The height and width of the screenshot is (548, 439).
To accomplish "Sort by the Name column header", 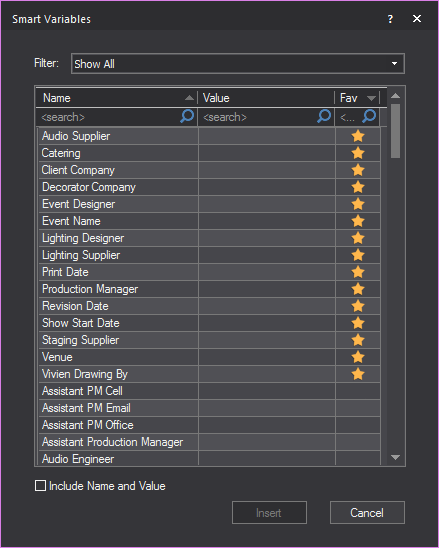I will pyautogui.click(x=117, y=98).
